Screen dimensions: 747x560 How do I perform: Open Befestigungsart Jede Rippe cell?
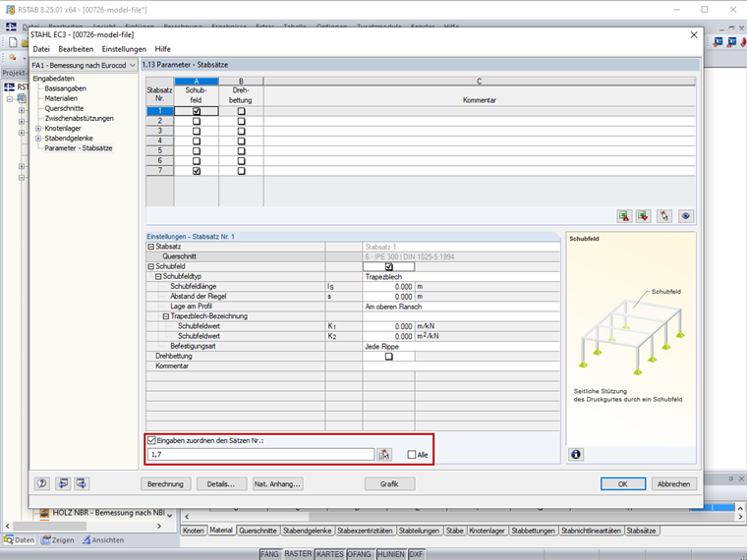(461, 346)
